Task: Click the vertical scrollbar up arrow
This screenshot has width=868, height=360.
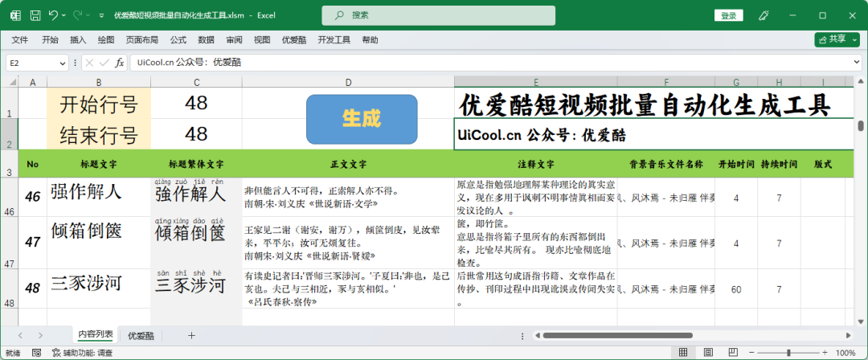Action: click(861, 82)
